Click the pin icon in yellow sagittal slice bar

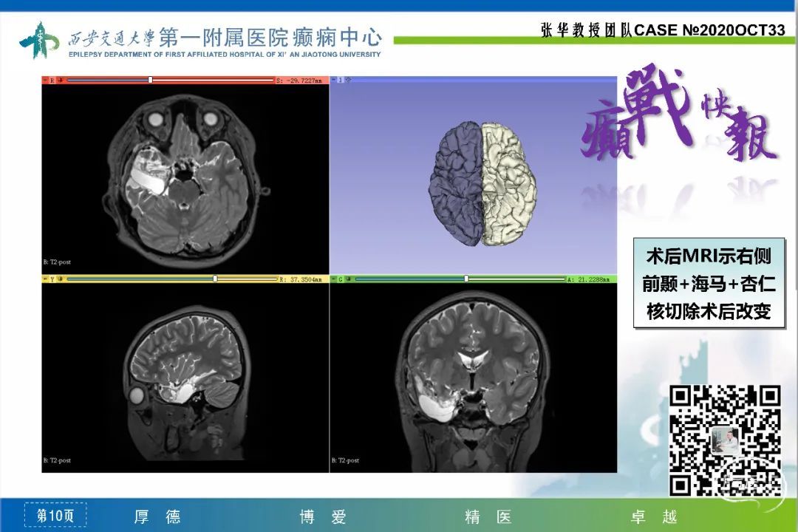tap(45, 279)
